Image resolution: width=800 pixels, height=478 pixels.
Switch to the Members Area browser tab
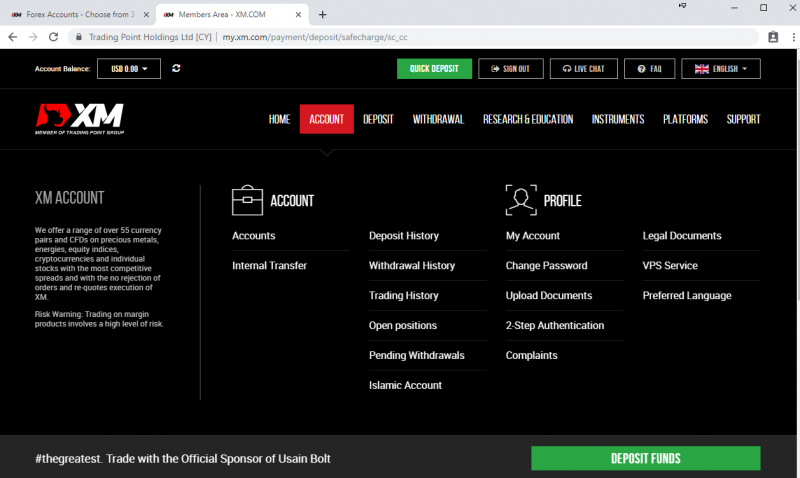click(x=232, y=15)
